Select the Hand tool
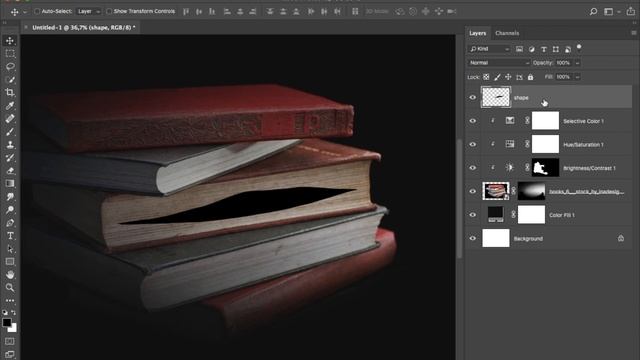This screenshot has height=360, width=640. (x=10, y=275)
